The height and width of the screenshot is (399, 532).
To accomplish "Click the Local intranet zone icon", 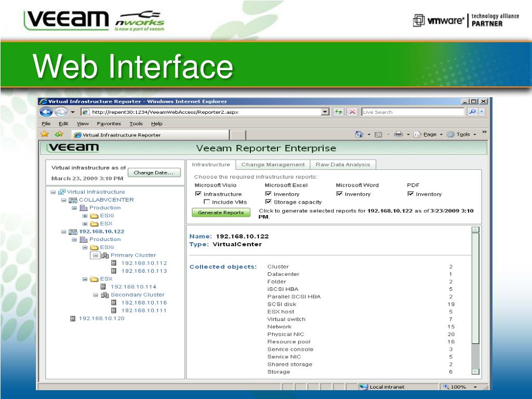I will [x=364, y=387].
